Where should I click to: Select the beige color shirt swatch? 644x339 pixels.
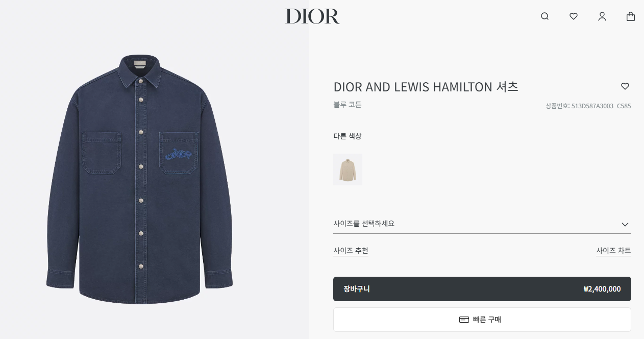(x=348, y=169)
